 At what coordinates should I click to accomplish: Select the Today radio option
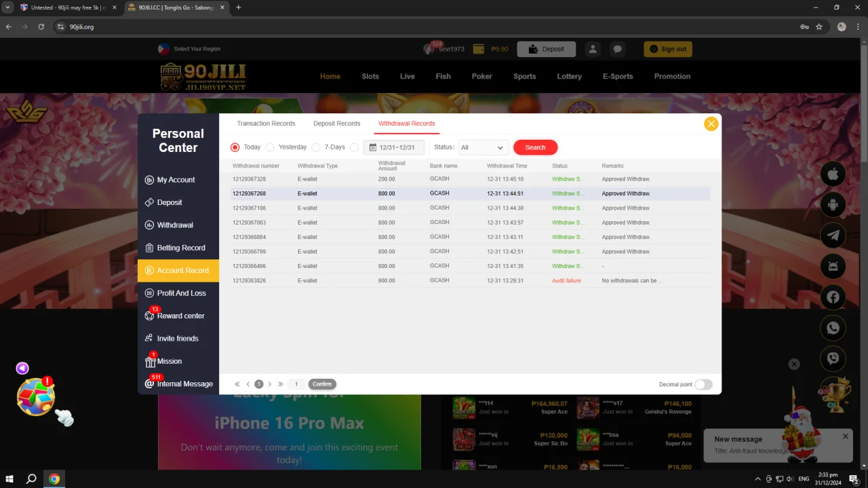[235, 147]
